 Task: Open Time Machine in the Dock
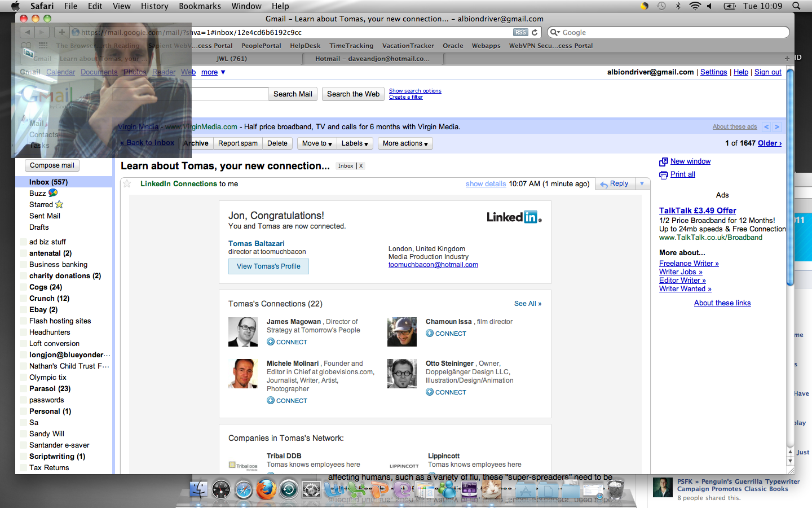pyautogui.click(x=289, y=489)
